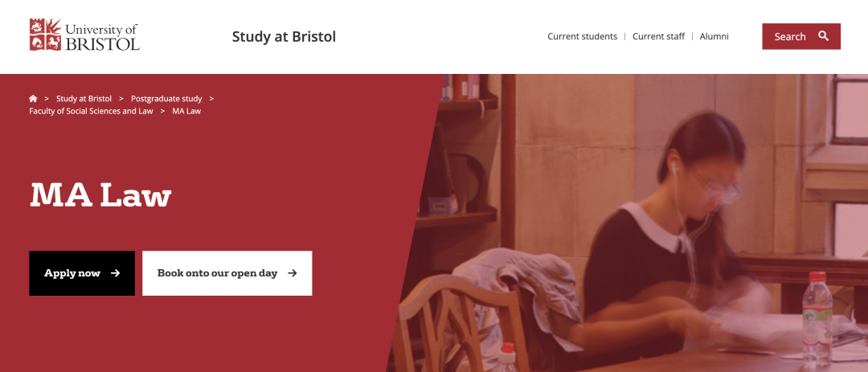Click the arrow icon on open day button
868x372 pixels.
[293, 273]
